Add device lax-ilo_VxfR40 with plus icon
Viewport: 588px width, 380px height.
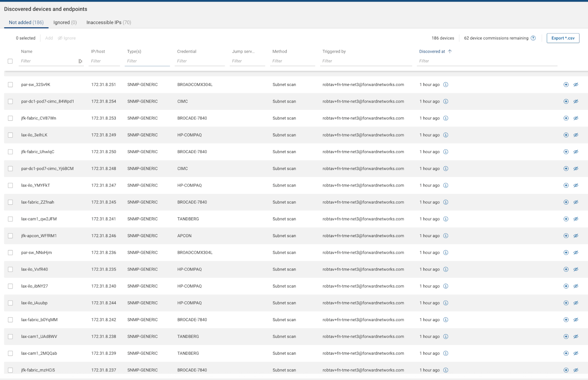pos(566,269)
